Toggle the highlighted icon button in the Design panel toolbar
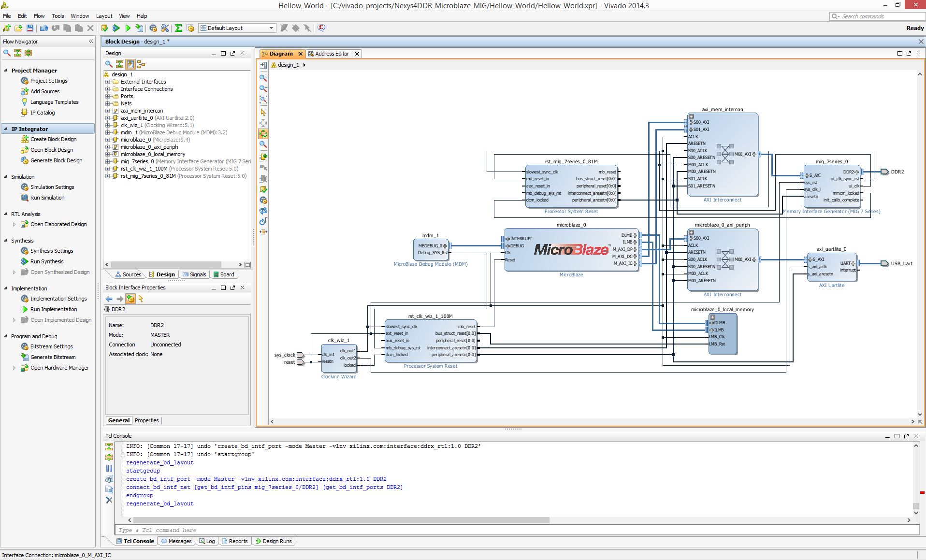926x560 pixels. 130,64
